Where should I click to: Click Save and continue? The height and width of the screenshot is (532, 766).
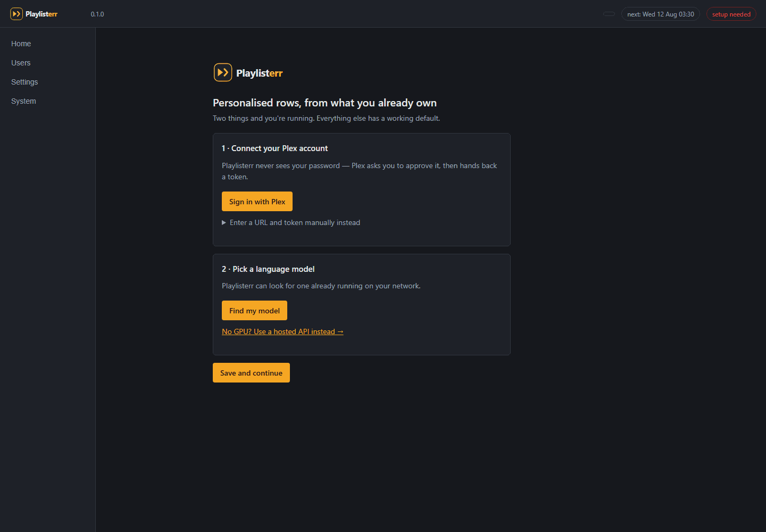[x=251, y=373]
